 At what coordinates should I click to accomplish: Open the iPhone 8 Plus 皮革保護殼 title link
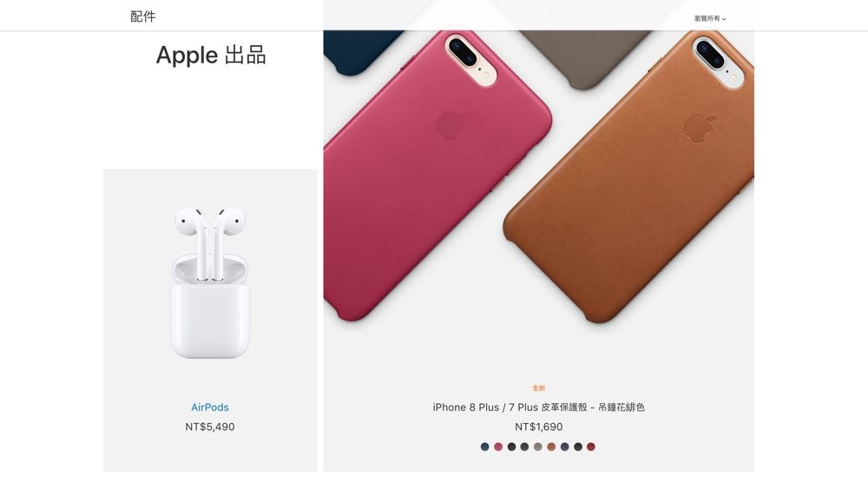coord(539,407)
